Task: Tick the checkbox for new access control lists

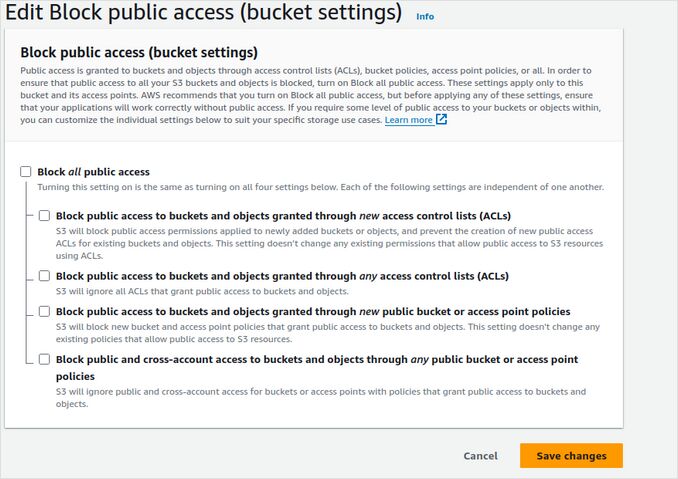Action: pyautogui.click(x=44, y=215)
